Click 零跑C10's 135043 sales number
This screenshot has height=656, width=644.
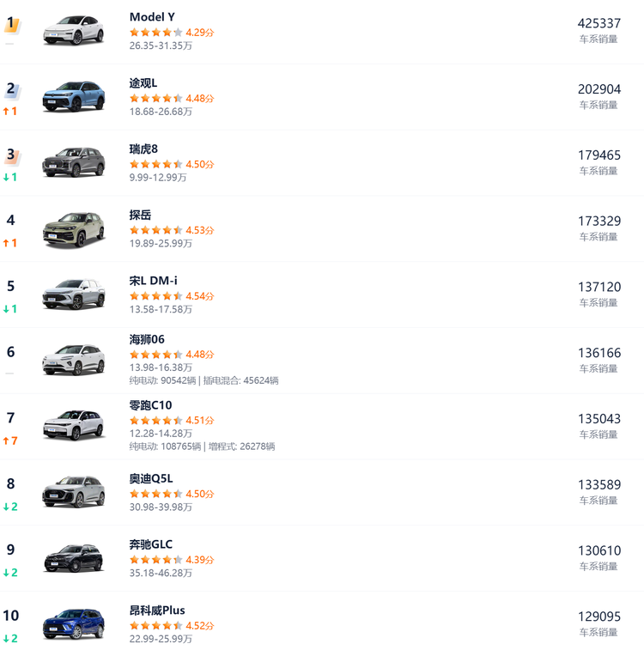[x=598, y=419]
